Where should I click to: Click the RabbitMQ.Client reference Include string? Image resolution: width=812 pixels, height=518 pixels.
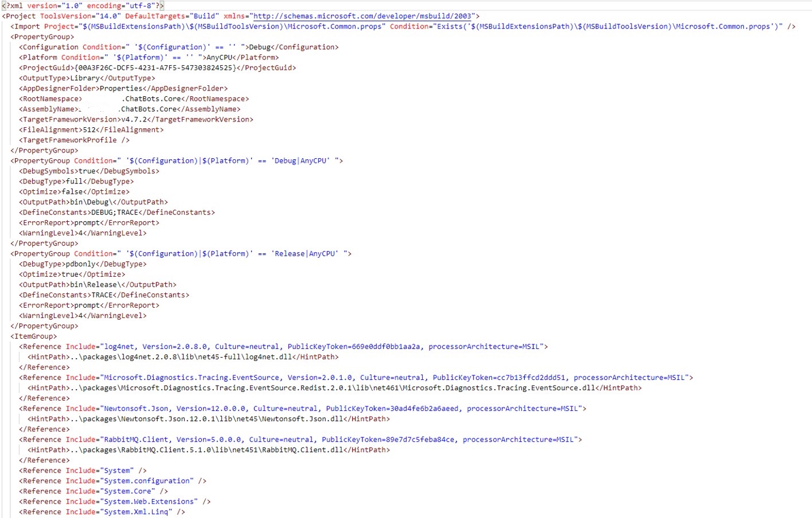coord(339,439)
